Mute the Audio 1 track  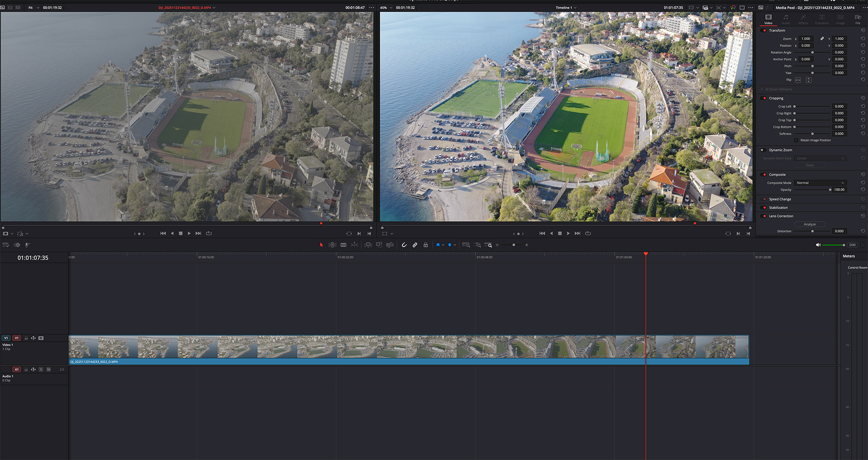[48, 370]
